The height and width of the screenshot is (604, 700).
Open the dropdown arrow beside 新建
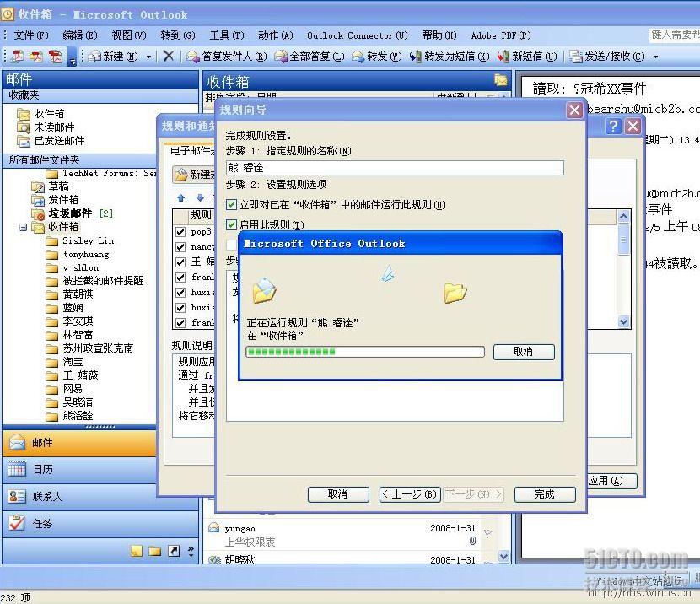click(x=148, y=57)
